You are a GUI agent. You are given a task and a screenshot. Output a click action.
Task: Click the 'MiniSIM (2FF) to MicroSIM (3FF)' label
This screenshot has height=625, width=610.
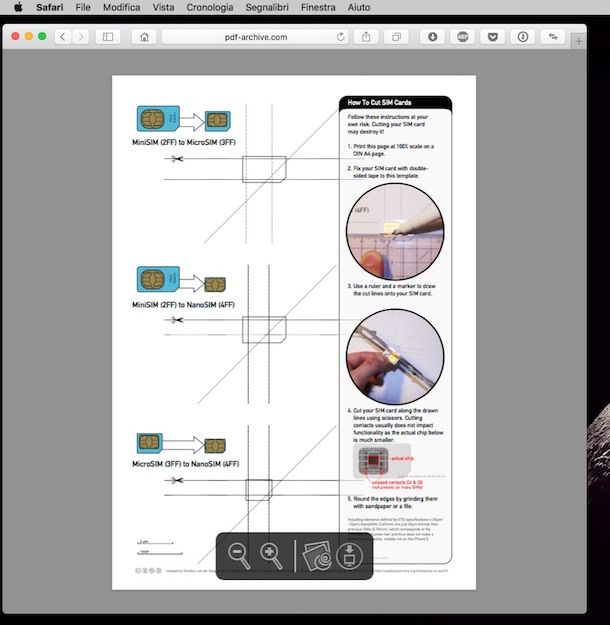pyautogui.click(x=184, y=142)
